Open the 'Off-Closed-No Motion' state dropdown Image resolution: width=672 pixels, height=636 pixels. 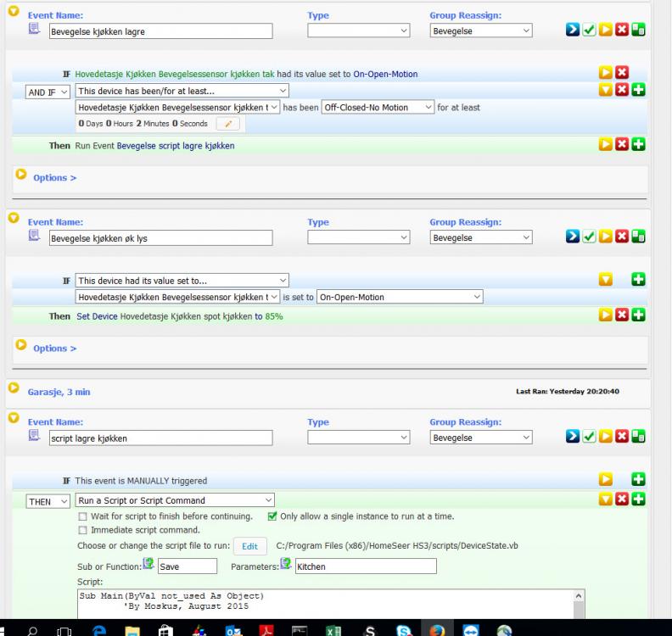(x=378, y=108)
